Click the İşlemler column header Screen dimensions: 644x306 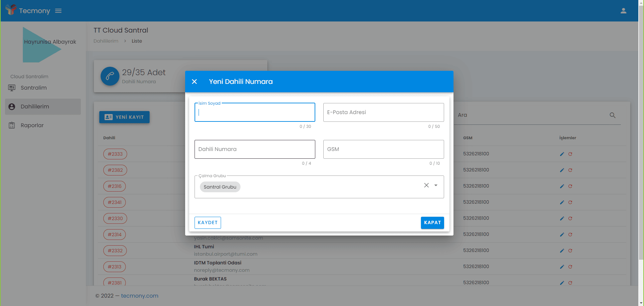pos(568,138)
